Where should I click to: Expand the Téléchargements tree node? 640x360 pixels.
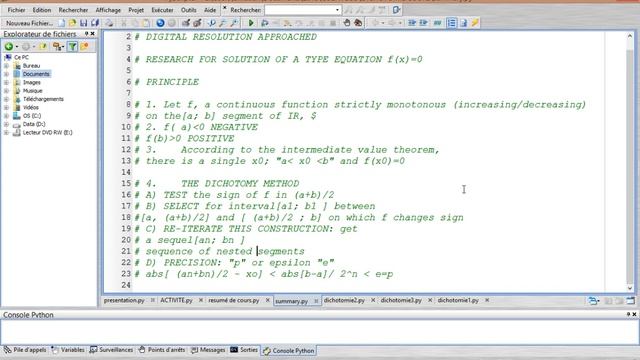click(6, 99)
